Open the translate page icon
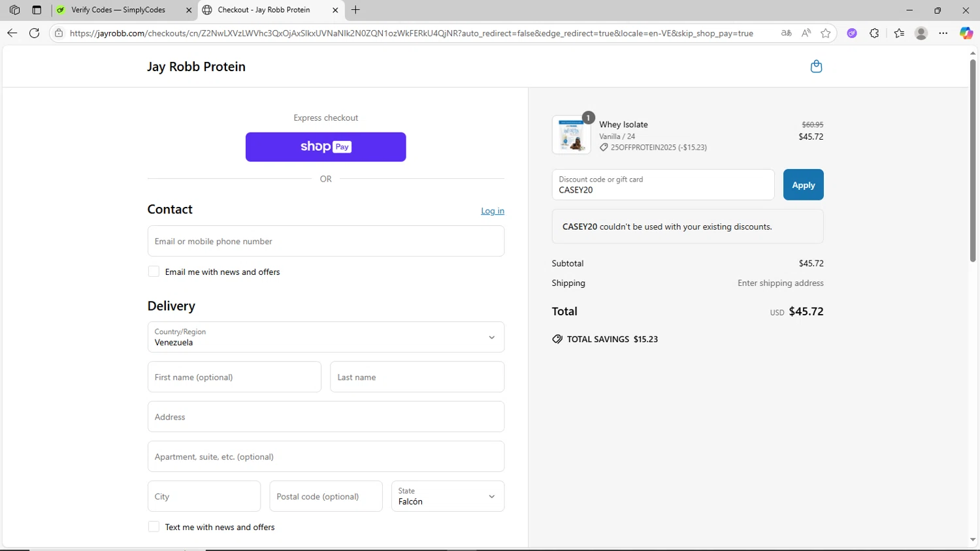The image size is (980, 551). [787, 33]
